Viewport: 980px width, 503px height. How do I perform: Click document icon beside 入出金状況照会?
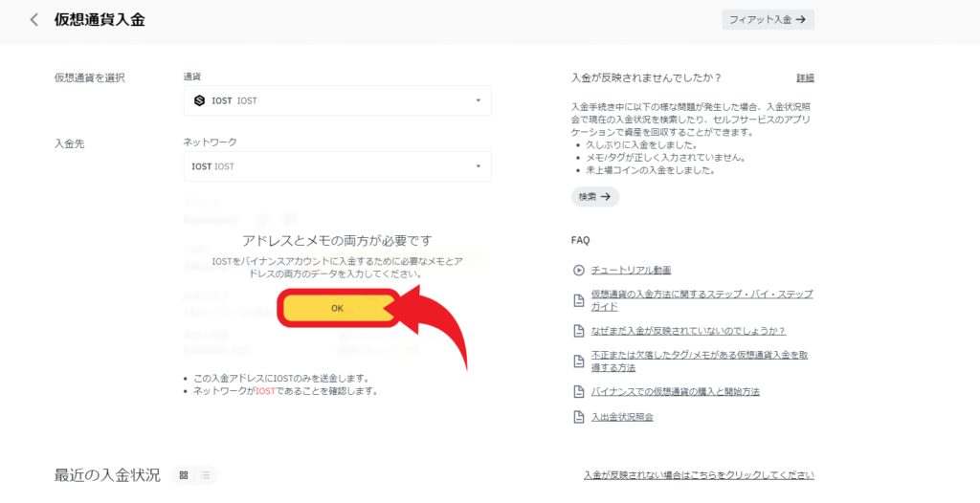579,417
